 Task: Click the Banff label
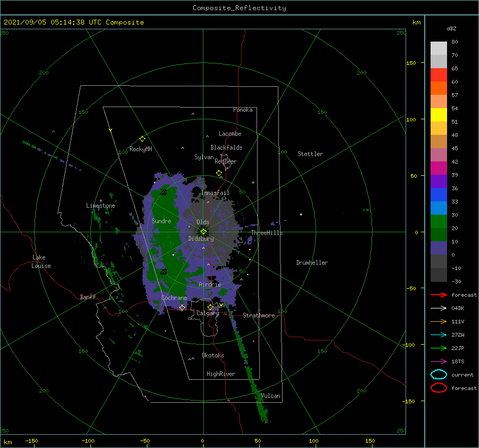click(88, 297)
